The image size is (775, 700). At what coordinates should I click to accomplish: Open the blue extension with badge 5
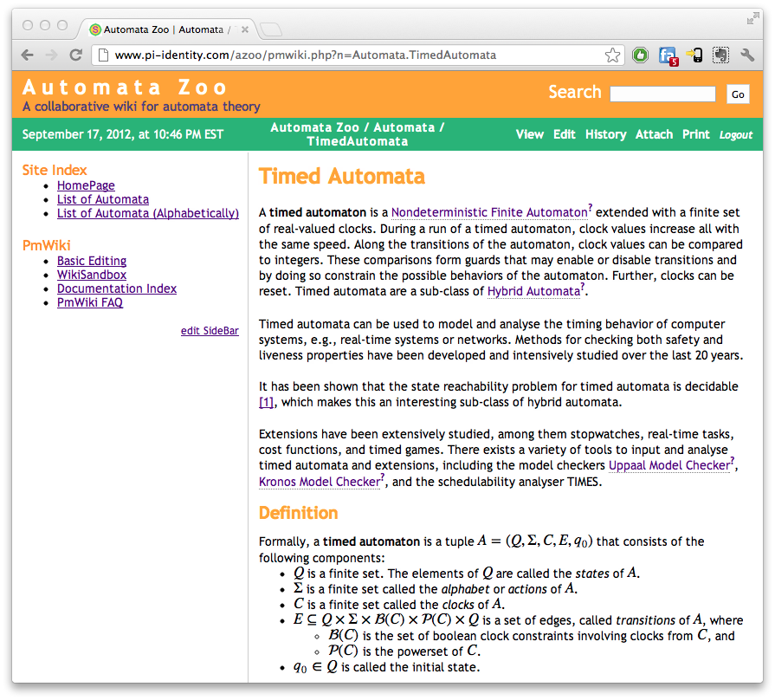[x=668, y=55]
